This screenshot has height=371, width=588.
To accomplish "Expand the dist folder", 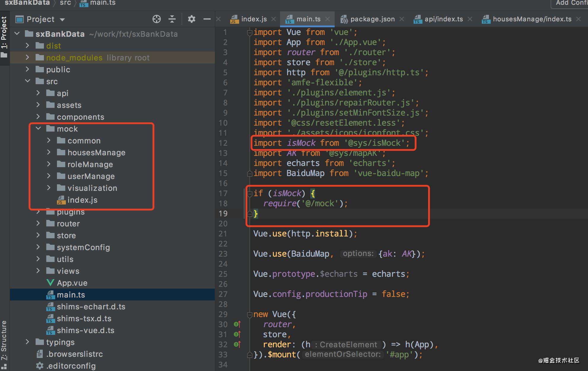I will click(28, 45).
